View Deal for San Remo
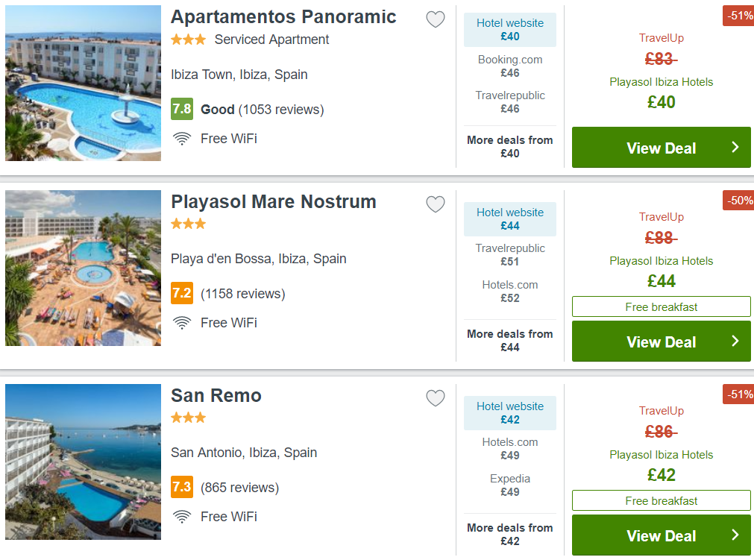 pyautogui.click(x=662, y=535)
